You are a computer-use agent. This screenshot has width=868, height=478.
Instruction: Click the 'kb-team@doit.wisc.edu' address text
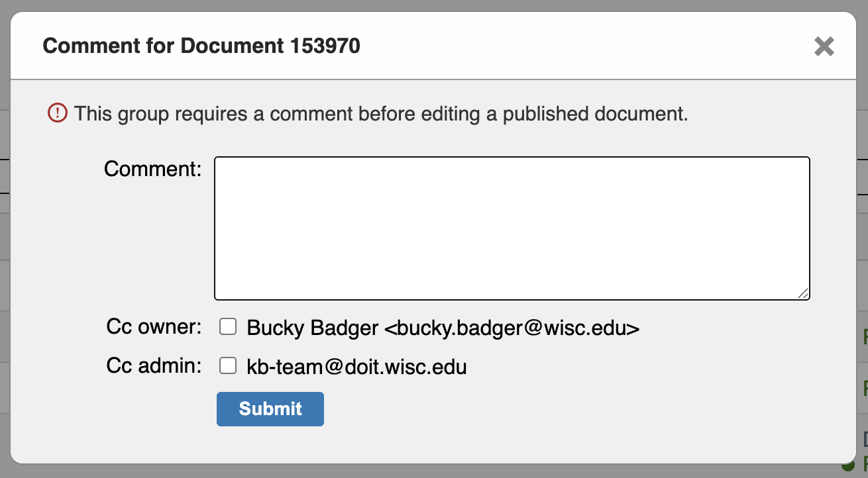pos(356,367)
